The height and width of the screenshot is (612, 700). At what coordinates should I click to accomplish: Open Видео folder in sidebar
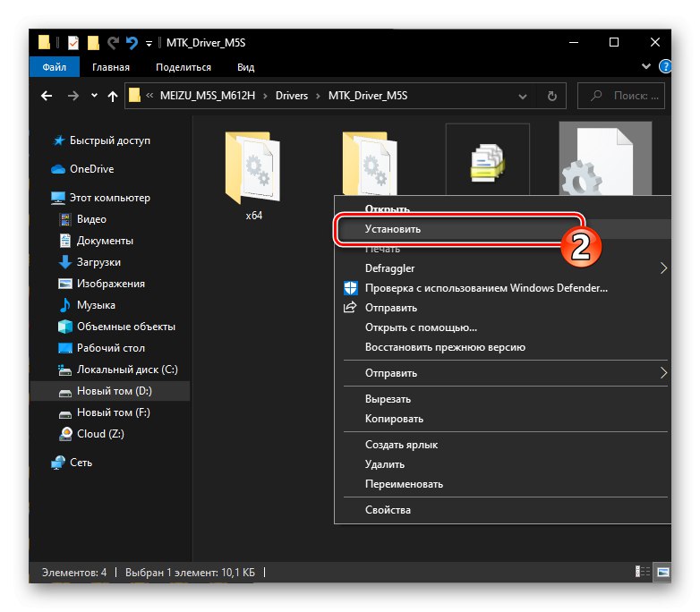coord(91,219)
